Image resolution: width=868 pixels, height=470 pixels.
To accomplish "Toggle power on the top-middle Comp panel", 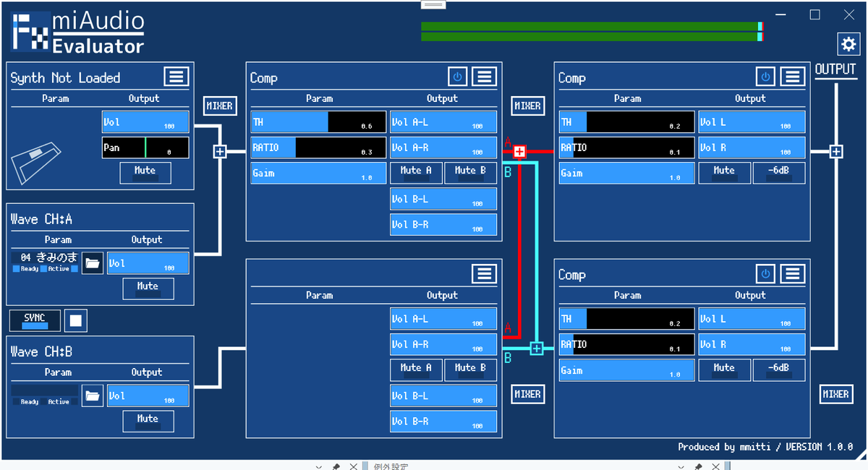I will [457, 77].
